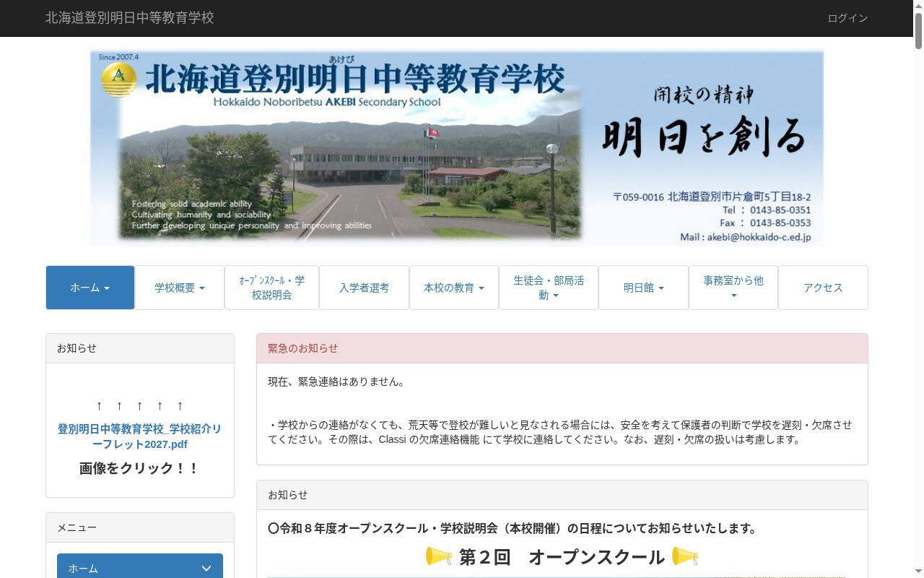The height and width of the screenshot is (578, 924).
Task: Open 学校紹介リーフレット2027.pdf link
Action: pos(139,436)
